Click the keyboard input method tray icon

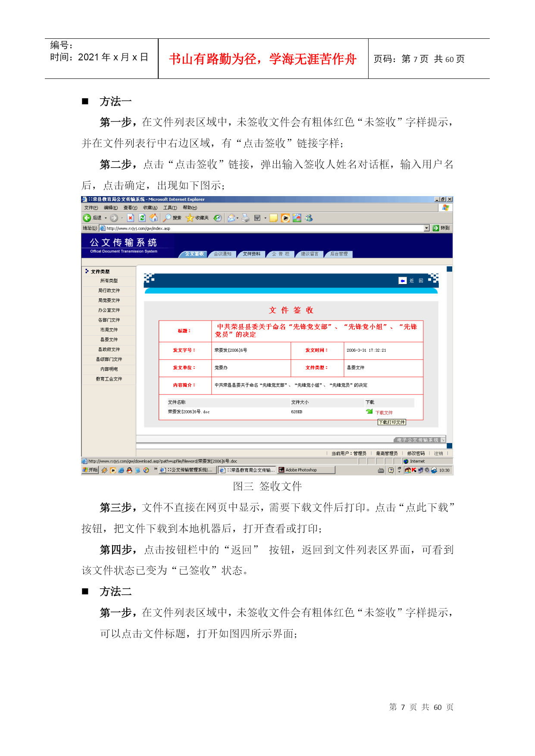(x=381, y=470)
